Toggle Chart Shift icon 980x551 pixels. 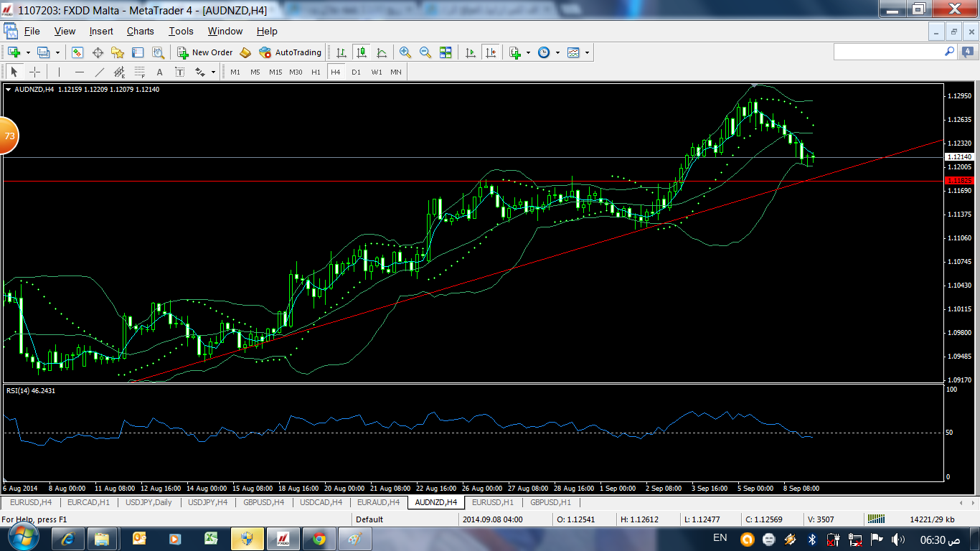click(x=490, y=52)
